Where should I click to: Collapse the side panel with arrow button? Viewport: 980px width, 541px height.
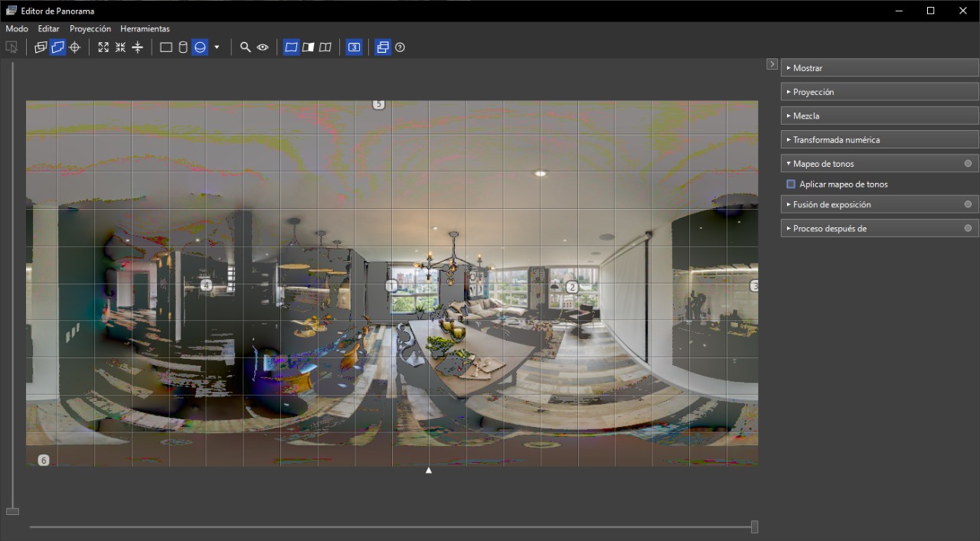coord(772,64)
